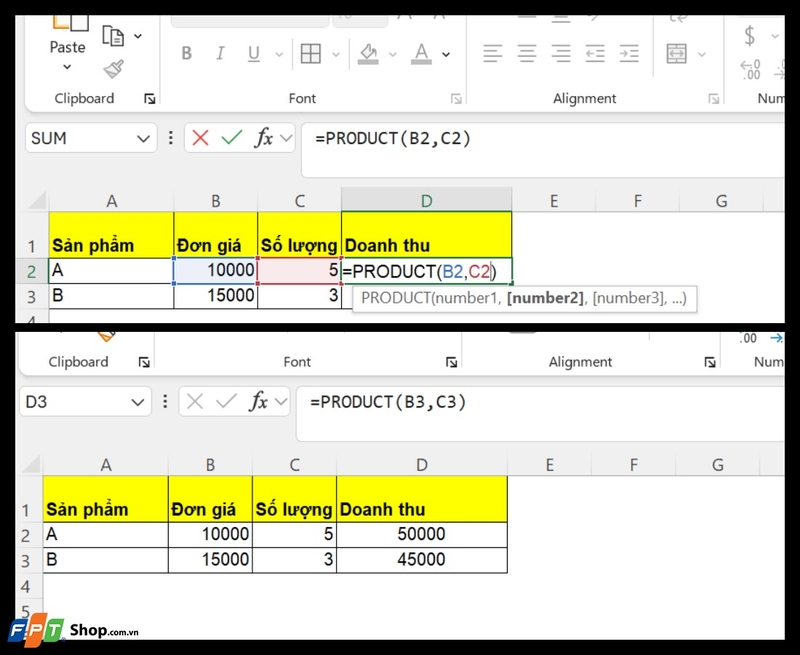Toggle italic formatting with the I icon

pos(220,53)
